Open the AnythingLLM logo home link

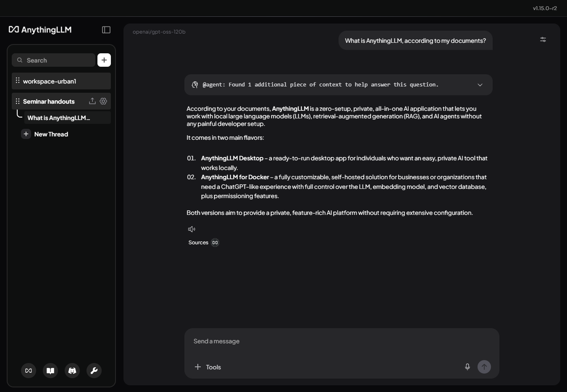click(x=40, y=29)
